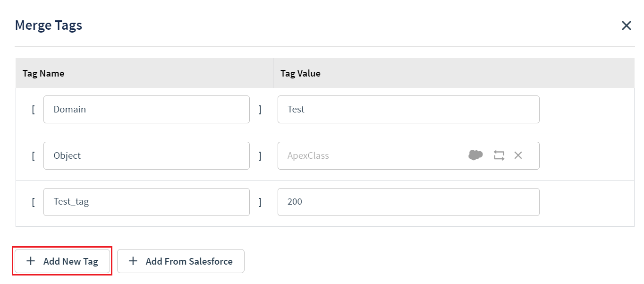Click the plus icon on Add New Tag
Viewport: 644px width, 284px height.
tap(31, 261)
